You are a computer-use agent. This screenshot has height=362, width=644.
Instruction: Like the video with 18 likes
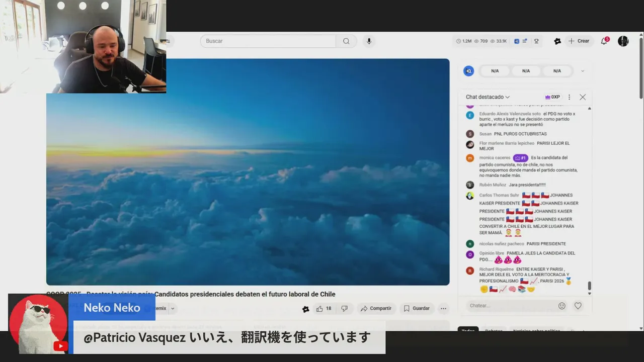pyautogui.click(x=324, y=309)
